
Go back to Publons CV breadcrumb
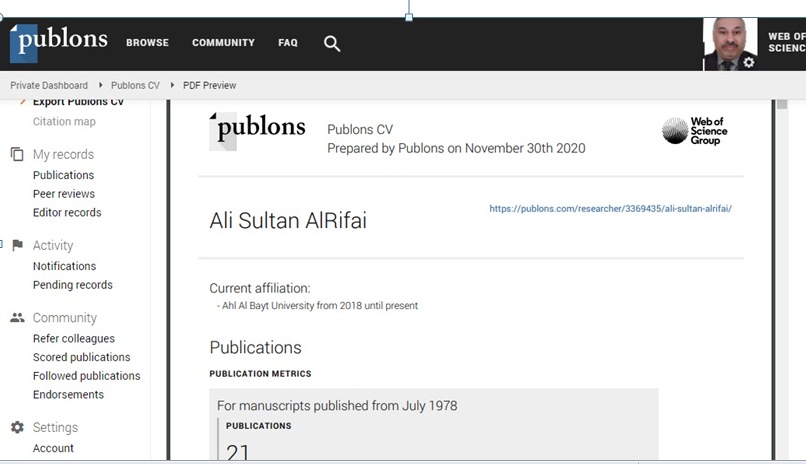pyautogui.click(x=135, y=86)
